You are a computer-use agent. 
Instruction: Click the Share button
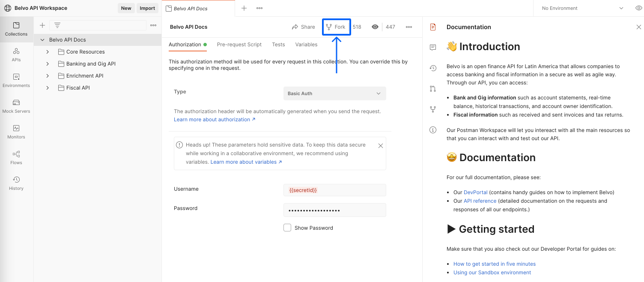303,27
